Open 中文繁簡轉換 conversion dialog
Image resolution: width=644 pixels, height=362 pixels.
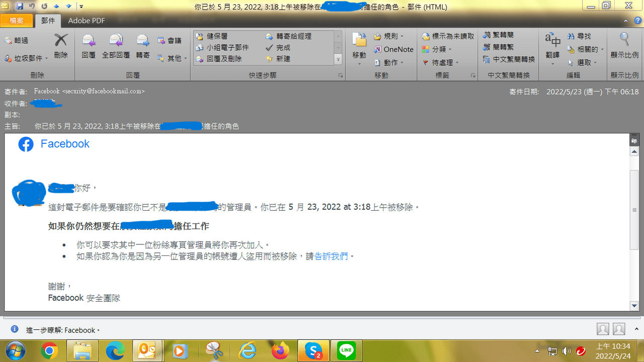click(509, 59)
